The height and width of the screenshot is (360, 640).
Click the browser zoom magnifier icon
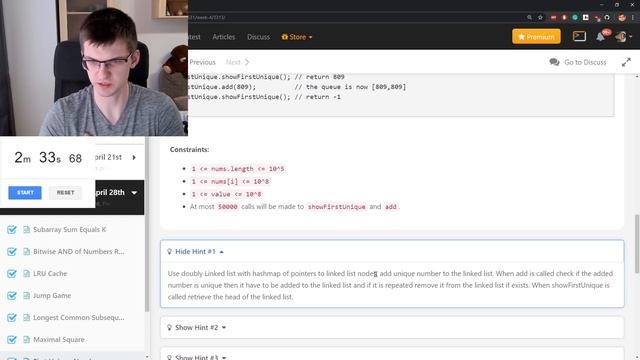529,18
